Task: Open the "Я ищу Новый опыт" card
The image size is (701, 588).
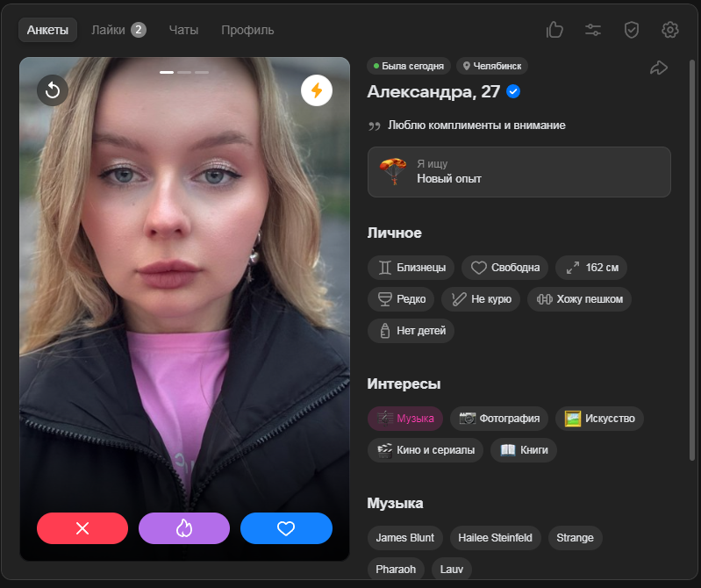Action: (519, 172)
